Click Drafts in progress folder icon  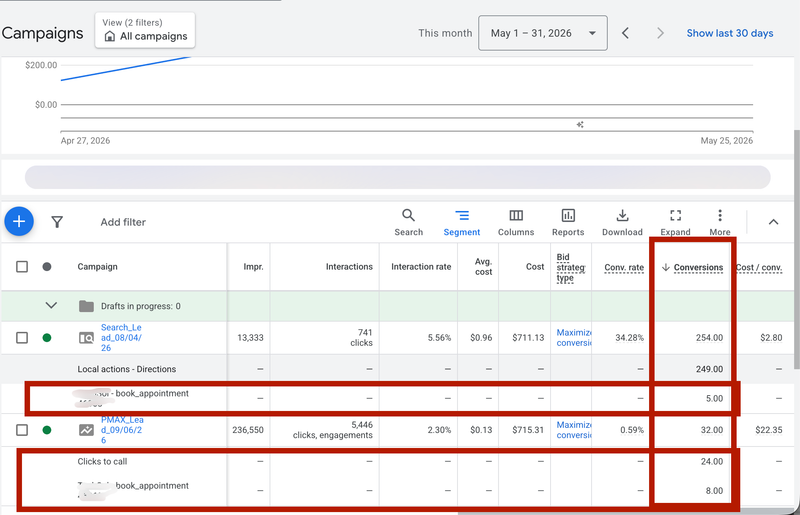86,306
